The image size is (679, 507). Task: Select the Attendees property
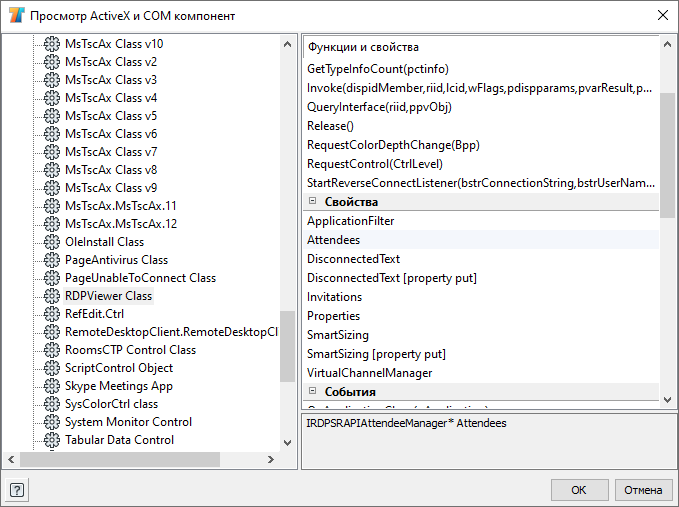click(x=334, y=240)
